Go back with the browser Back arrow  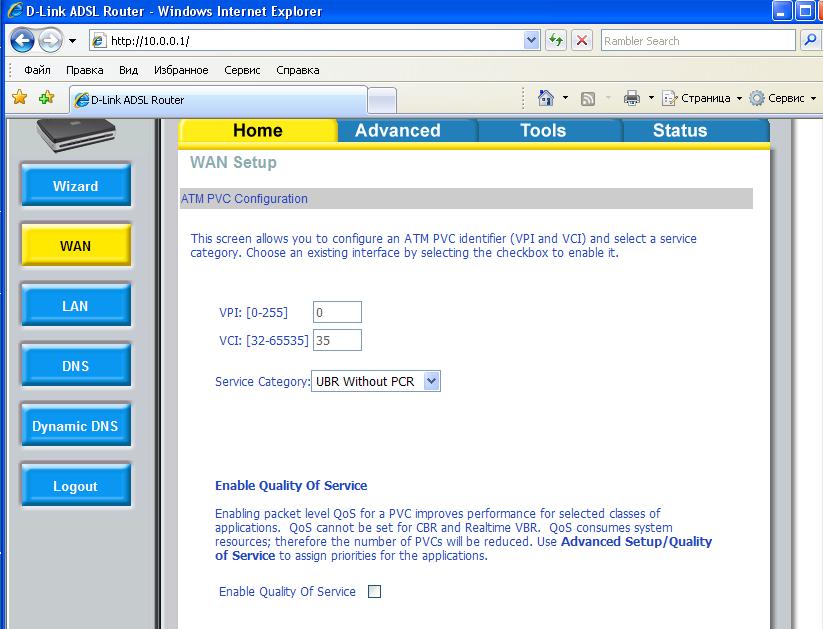click(x=22, y=40)
